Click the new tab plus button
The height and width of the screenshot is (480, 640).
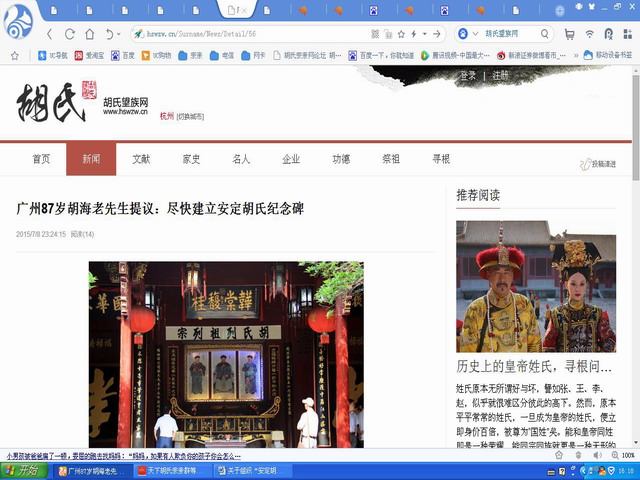560,11
